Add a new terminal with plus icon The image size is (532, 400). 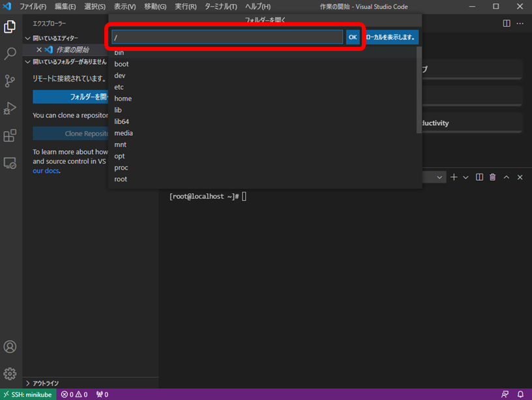coord(454,177)
